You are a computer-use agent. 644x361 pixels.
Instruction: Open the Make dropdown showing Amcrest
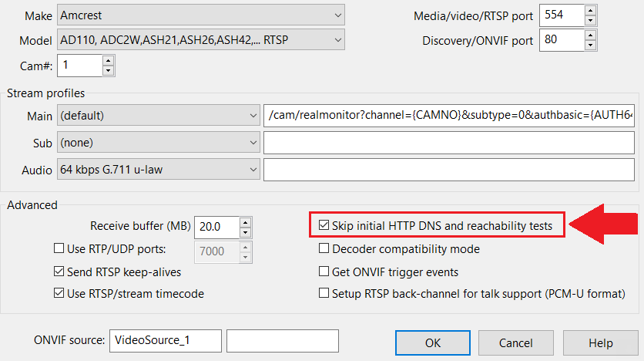201,15
